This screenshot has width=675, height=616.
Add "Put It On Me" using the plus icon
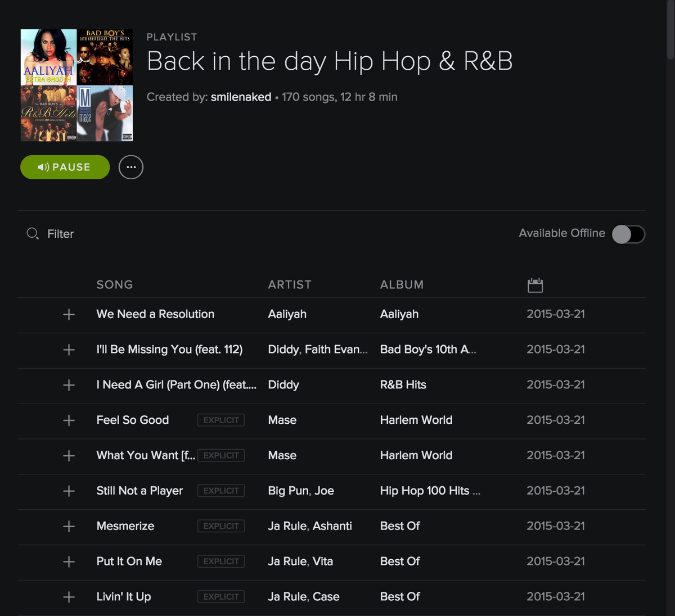(x=68, y=561)
